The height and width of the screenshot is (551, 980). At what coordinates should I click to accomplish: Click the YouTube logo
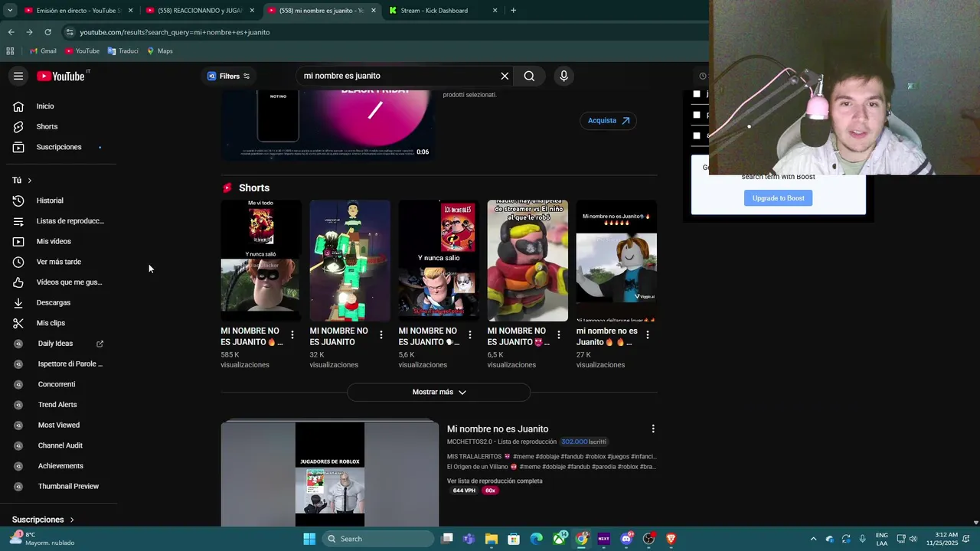pos(61,76)
